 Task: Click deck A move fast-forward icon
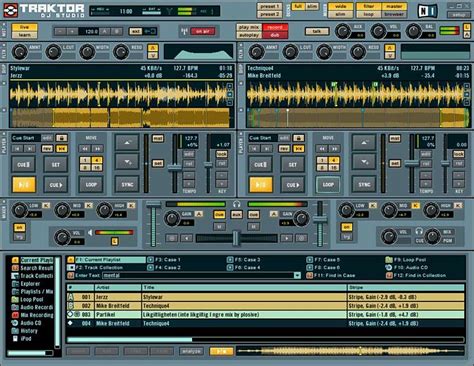97,149
